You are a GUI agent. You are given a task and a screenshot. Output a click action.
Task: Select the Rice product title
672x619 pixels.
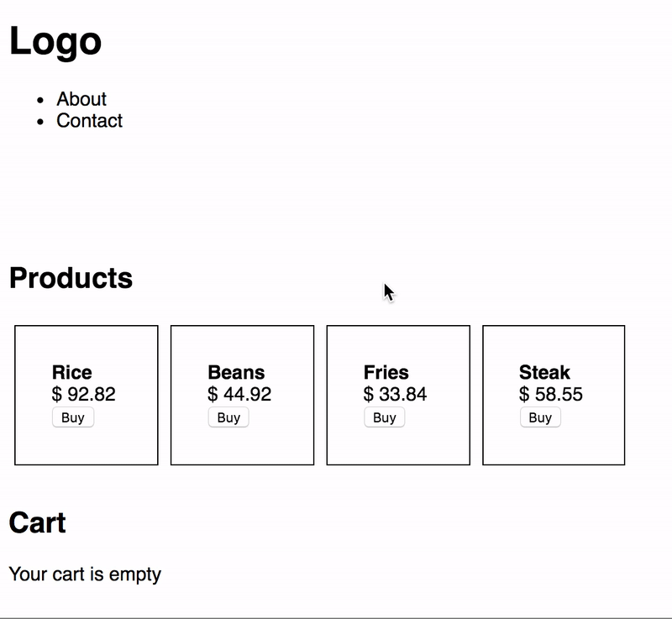tap(72, 372)
